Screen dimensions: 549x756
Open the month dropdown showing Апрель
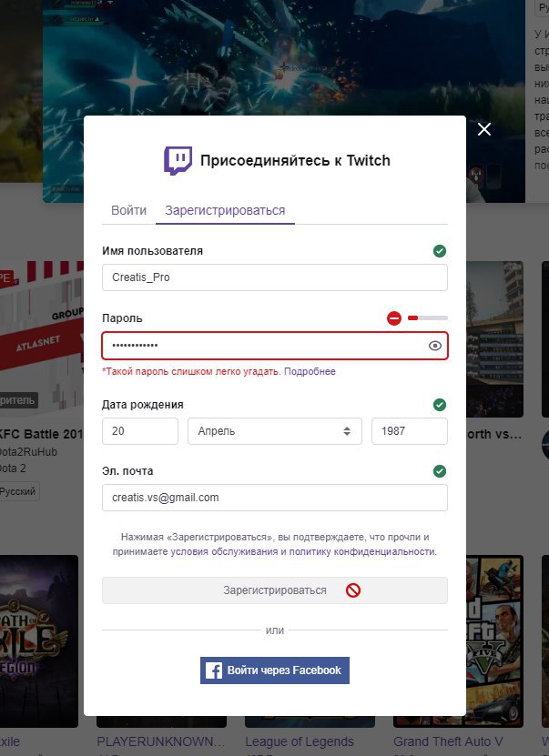click(275, 431)
